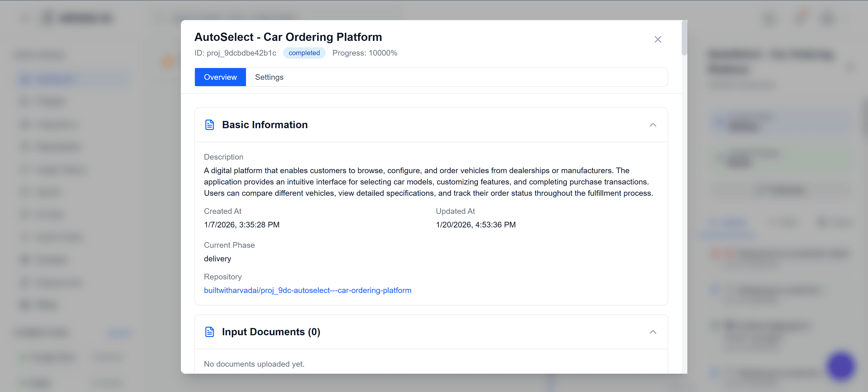Image resolution: width=868 pixels, height=392 pixels.
Task: Click the Basic Information document icon
Action: click(x=209, y=125)
